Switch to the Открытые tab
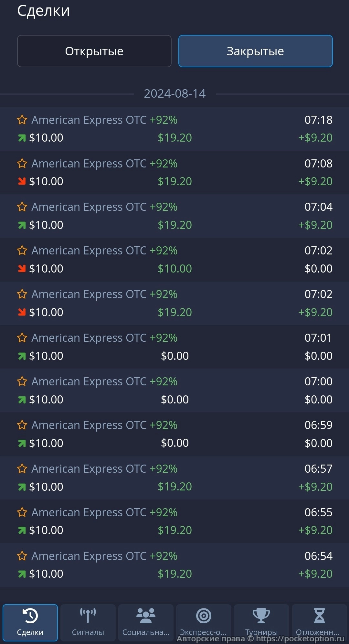Image resolution: width=349 pixels, height=644 pixels. [94, 51]
